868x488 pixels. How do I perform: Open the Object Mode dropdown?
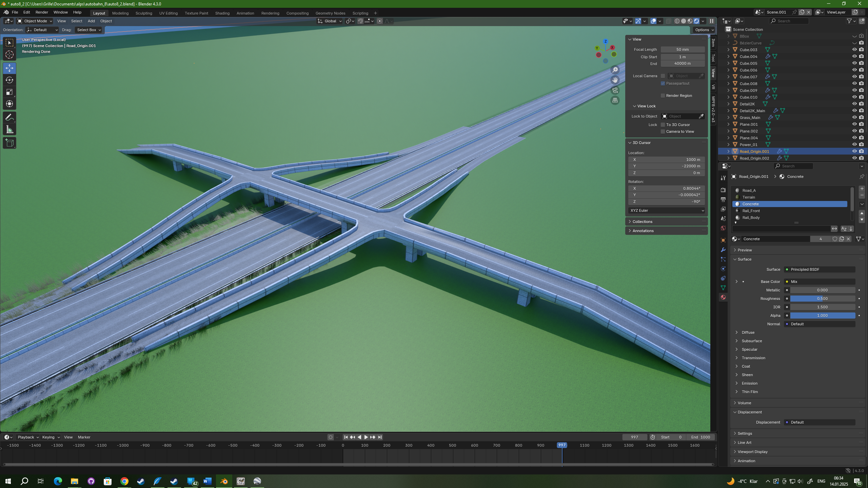coord(35,21)
